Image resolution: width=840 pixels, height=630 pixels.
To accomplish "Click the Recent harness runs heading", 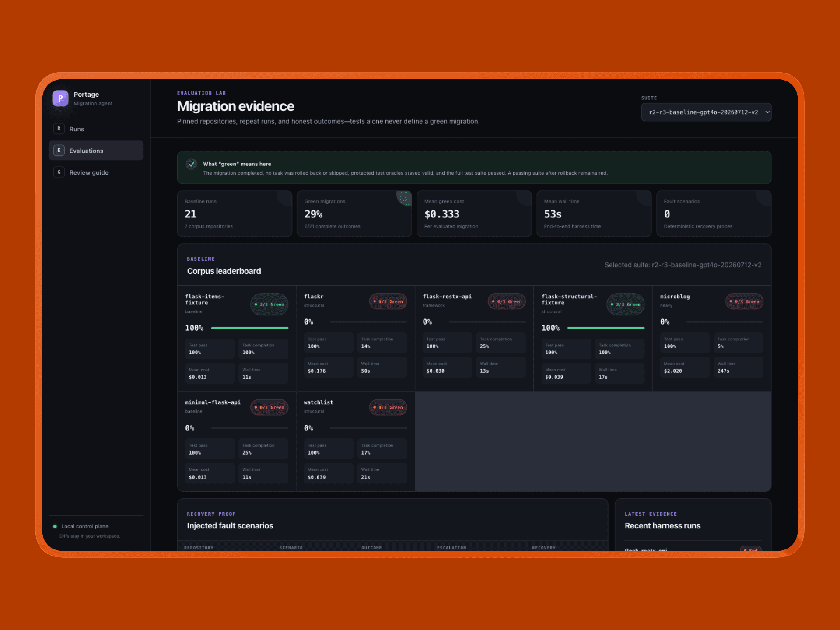I will 662,526.
